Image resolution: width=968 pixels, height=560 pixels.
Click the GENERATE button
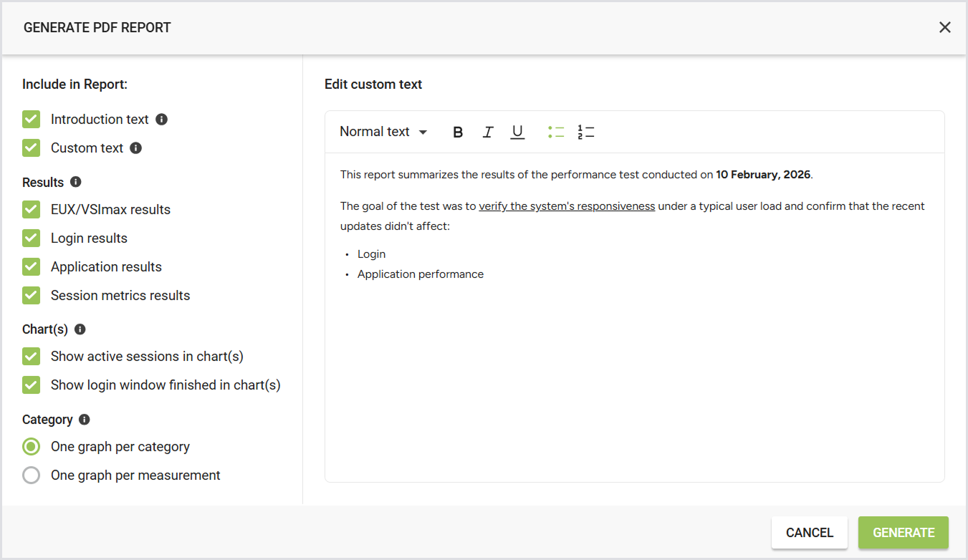click(904, 533)
